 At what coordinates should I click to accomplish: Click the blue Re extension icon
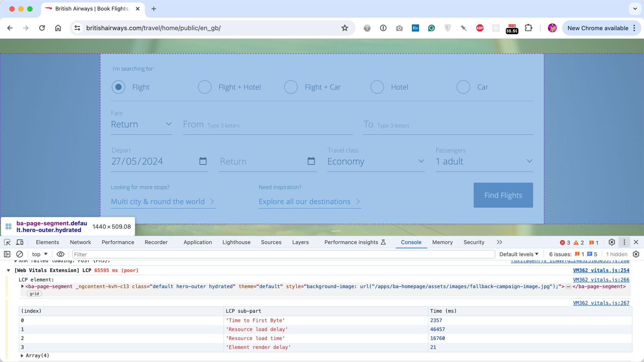(x=415, y=28)
